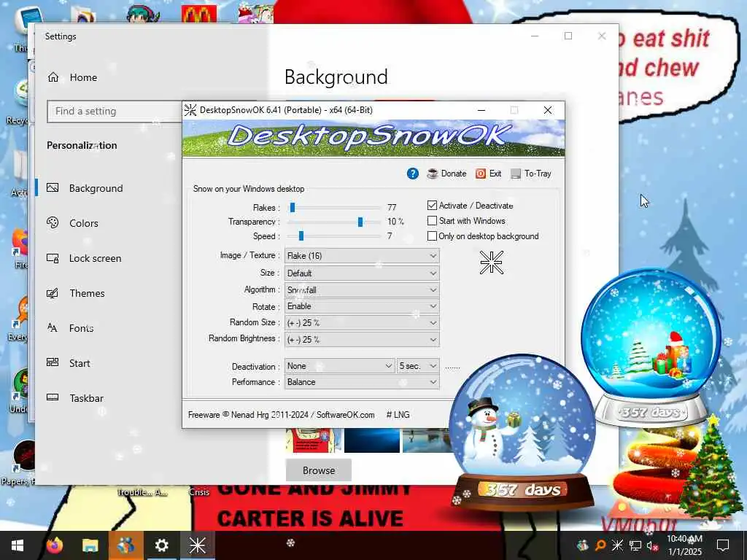Click the Donate label
Screen dimensions: 747x560
click(x=454, y=174)
